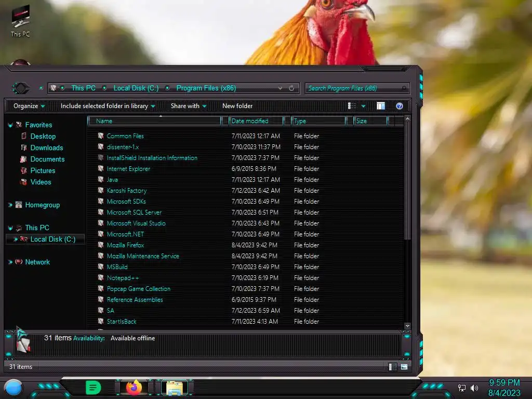Image resolution: width=532 pixels, height=399 pixels.
Task: Open the view options dropdown arrow
Action: point(363,106)
